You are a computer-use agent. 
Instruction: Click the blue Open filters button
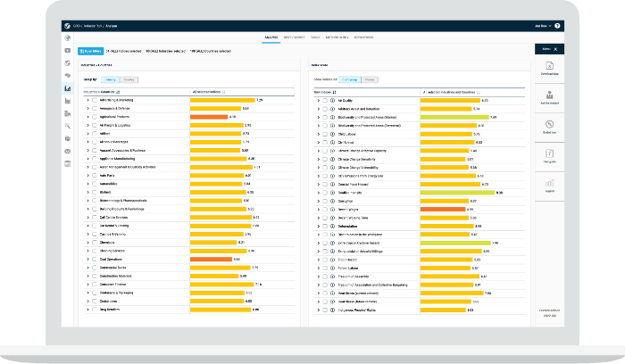point(89,52)
